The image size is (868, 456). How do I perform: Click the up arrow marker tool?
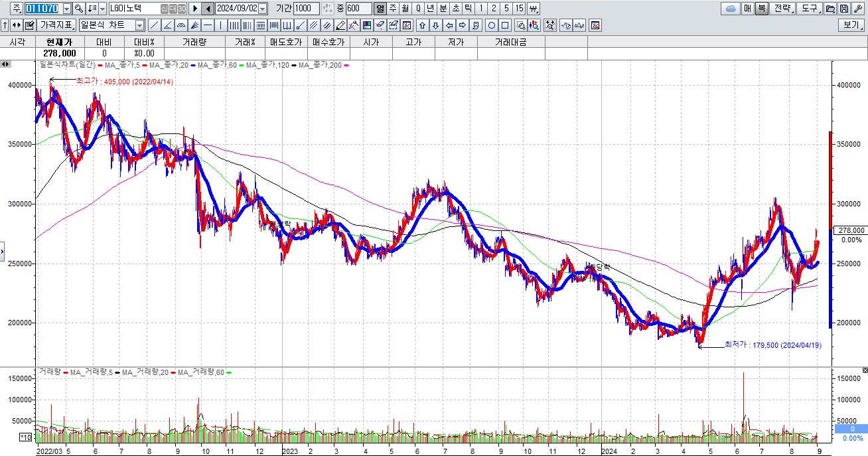click(x=422, y=25)
